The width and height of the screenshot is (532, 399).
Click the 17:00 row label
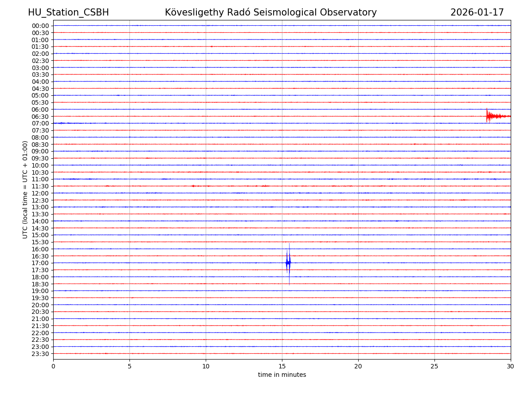click(x=40, y=263)
